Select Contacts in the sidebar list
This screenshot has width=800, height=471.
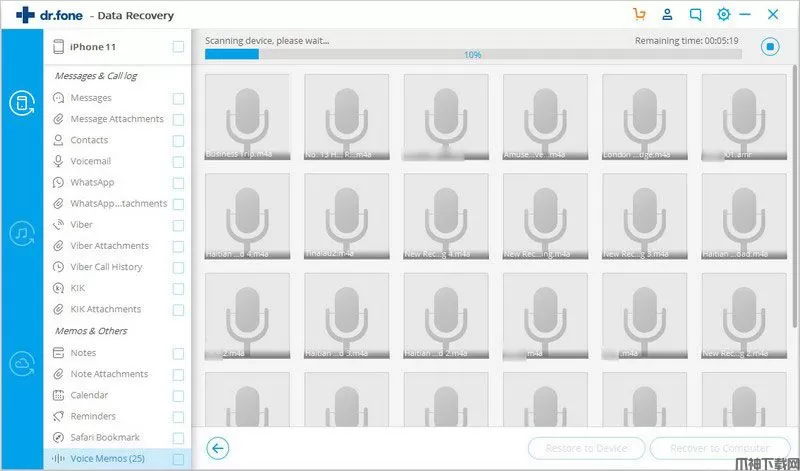pyautogui.click(x=89, y=140)
